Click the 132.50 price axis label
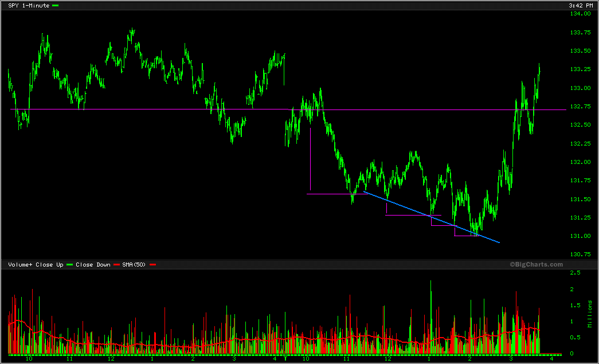This screenshot has height=364, width=599. coord(580,125)
